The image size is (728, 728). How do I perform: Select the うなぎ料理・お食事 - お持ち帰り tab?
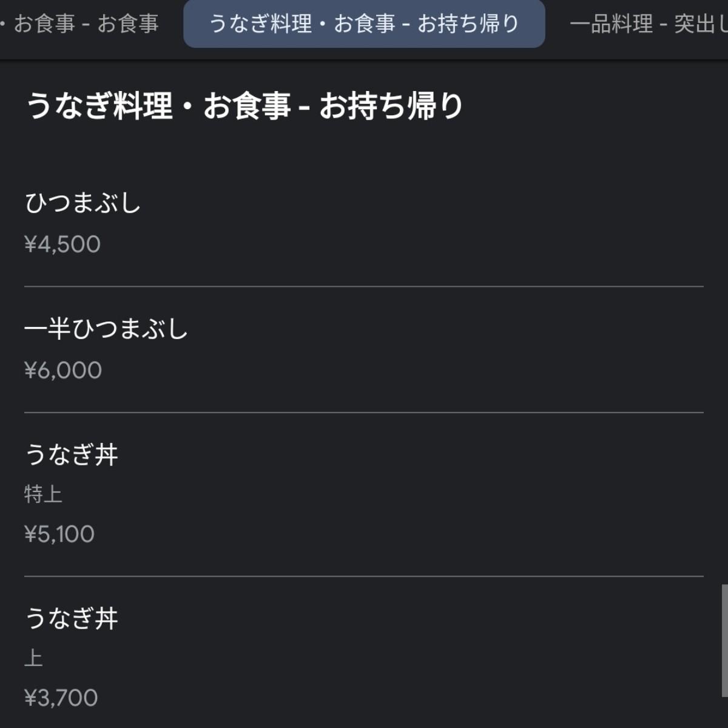tap(364, 24)
